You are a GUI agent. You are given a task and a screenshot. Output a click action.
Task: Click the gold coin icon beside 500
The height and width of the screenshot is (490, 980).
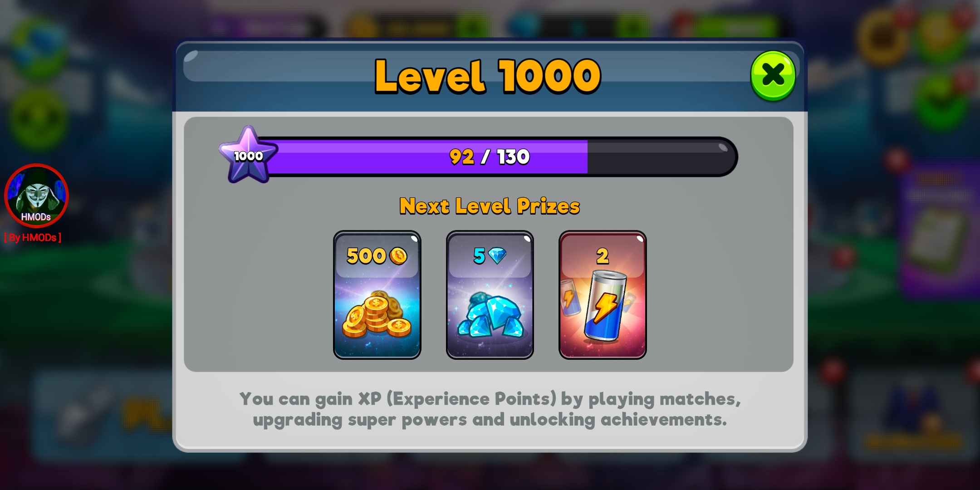point(398,256)
